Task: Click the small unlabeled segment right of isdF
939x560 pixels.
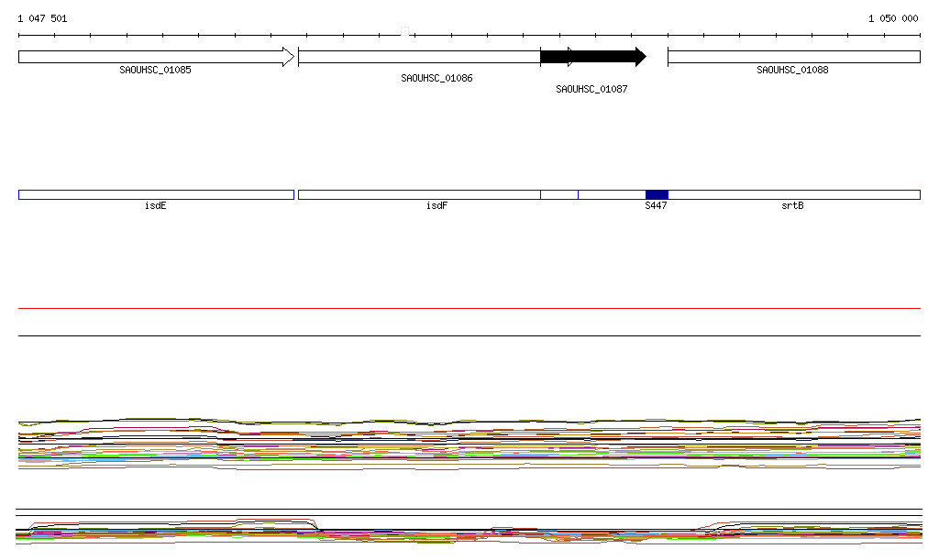Action: (558, 194)
